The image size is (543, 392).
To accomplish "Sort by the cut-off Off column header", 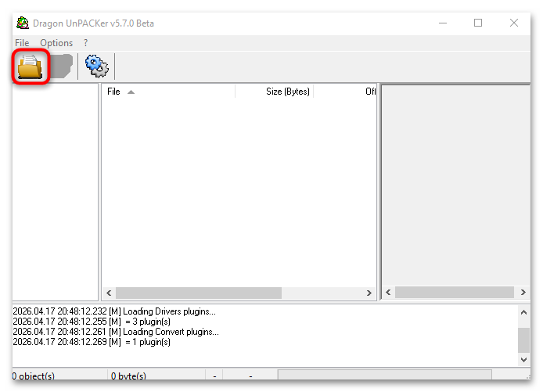I will (x=345, y=92).
